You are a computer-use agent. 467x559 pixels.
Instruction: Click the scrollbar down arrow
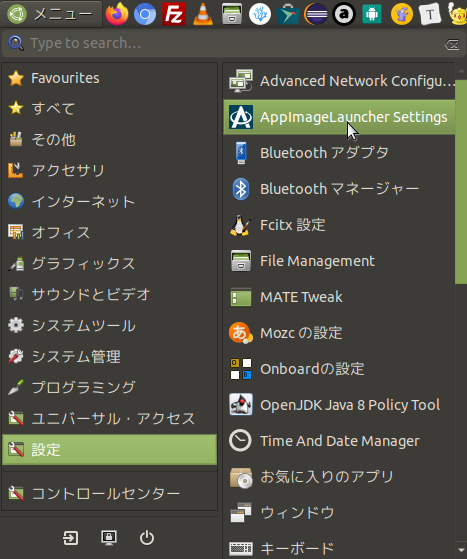[461, 550]
